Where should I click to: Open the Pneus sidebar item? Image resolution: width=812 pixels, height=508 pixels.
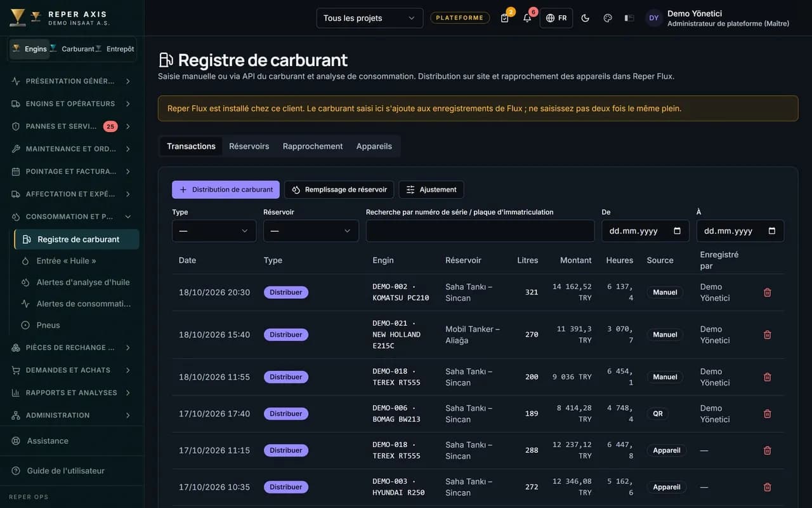pyautogui.click(x=77, y=325)
